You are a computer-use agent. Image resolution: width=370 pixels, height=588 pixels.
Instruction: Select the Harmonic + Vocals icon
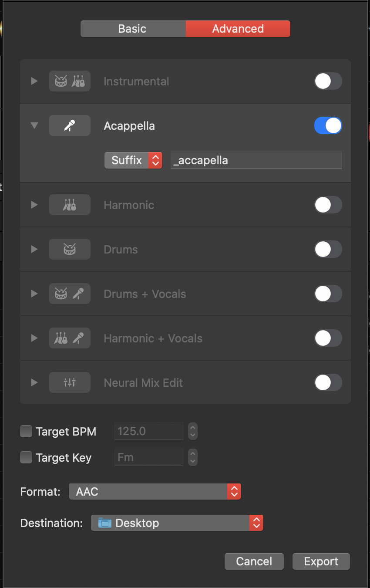(x=70, y=338)
